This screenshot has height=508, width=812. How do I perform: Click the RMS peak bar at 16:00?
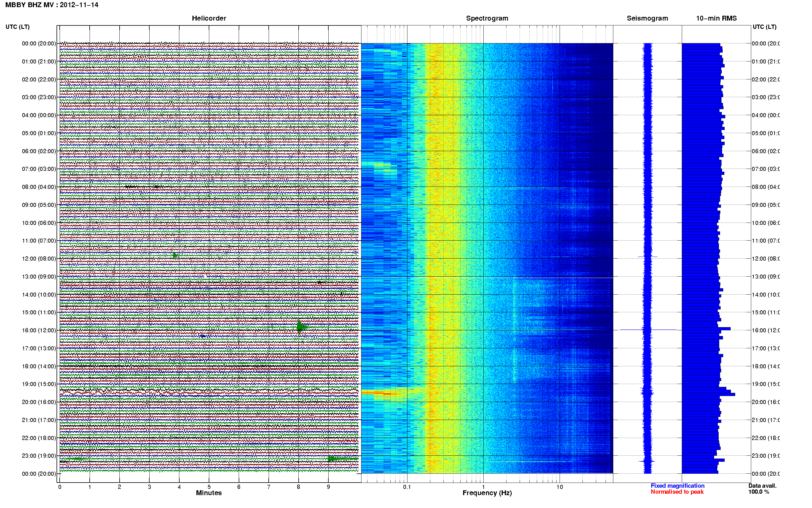(x=706, y=329)
